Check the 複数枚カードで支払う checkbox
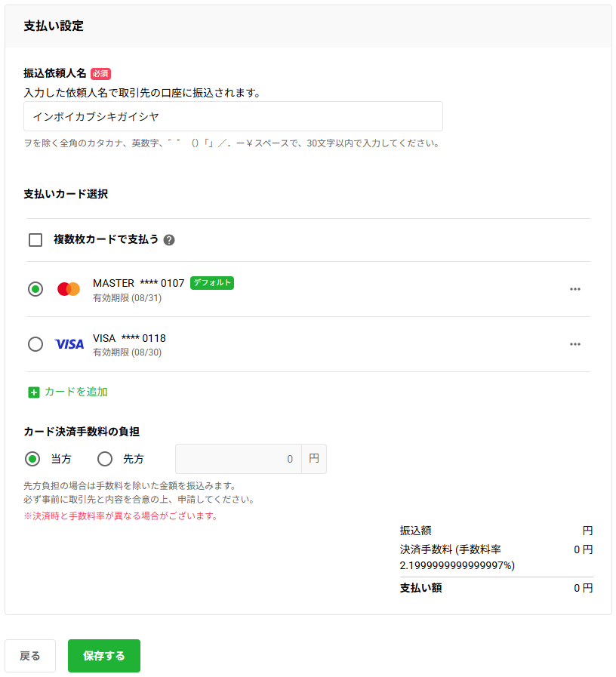Image resolution: width=616 pixels, height=677 pixels. 35,239
